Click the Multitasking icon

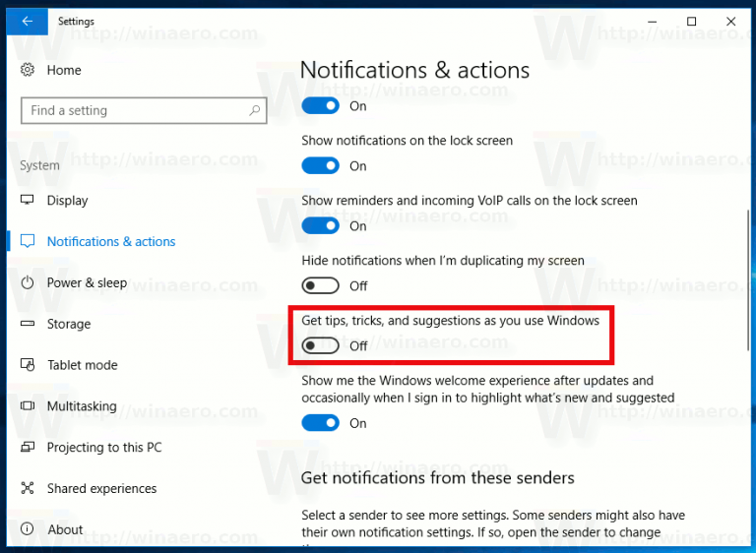click(x=28, y=406)
